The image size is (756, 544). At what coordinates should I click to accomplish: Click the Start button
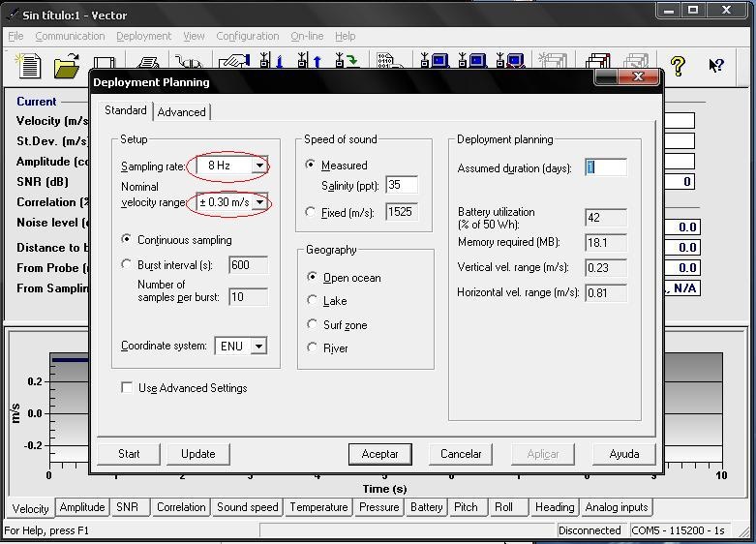click(129, 454)
